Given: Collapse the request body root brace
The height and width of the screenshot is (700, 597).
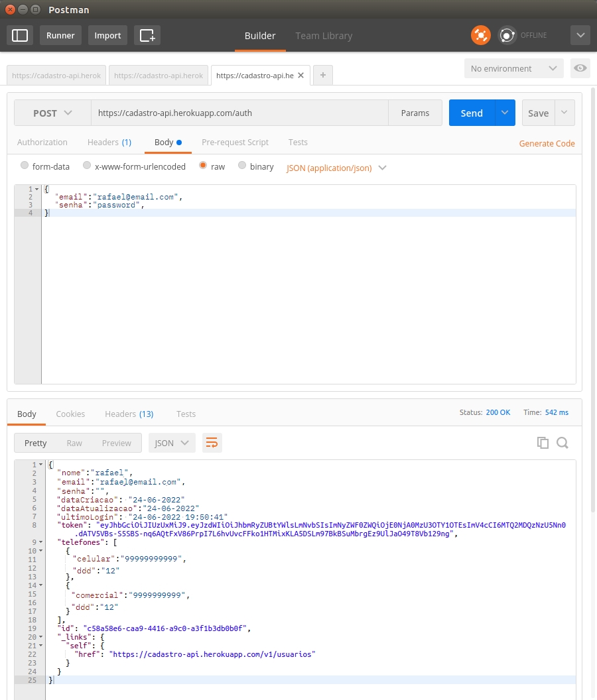Looking at the screenshot, I should (x=36, y=190).
